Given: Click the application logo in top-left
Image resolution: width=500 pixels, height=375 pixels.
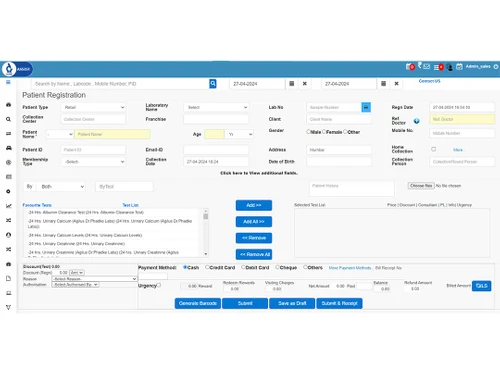Looking at the screenshot, I should pos(17,69).
